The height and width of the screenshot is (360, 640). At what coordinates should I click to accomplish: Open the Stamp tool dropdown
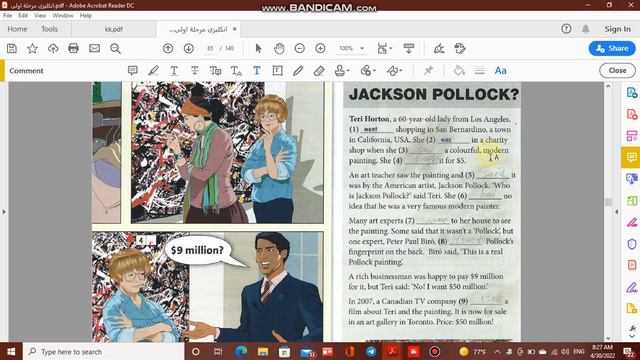[342, 71]
